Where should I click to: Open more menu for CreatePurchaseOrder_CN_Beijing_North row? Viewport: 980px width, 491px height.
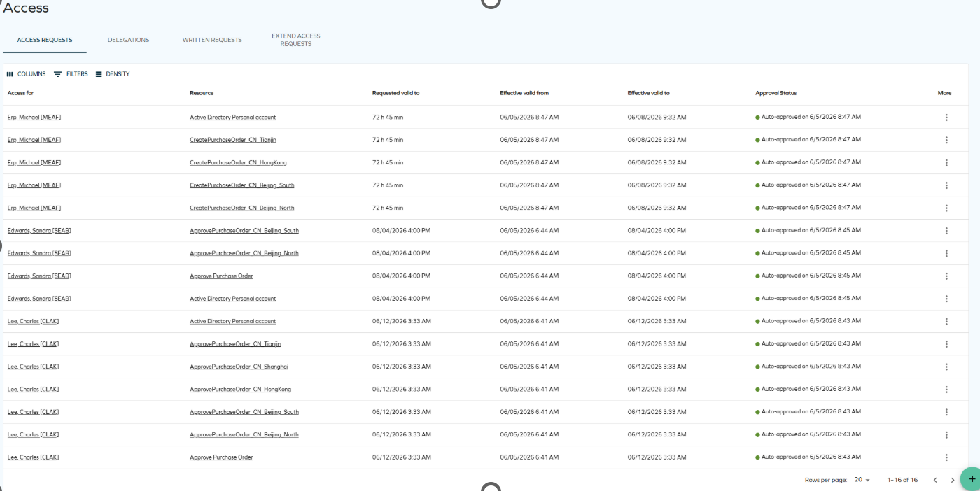[x=946, y=208]
